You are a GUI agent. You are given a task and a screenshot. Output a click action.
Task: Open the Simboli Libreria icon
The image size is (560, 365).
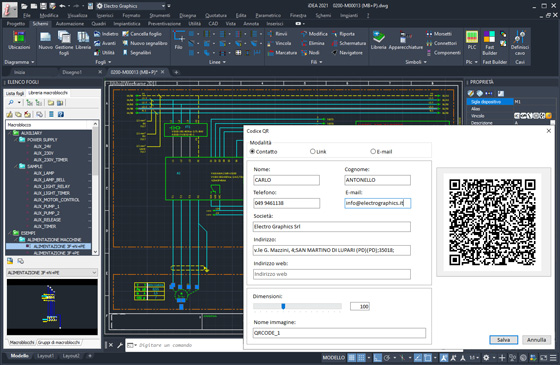(378, 40)
